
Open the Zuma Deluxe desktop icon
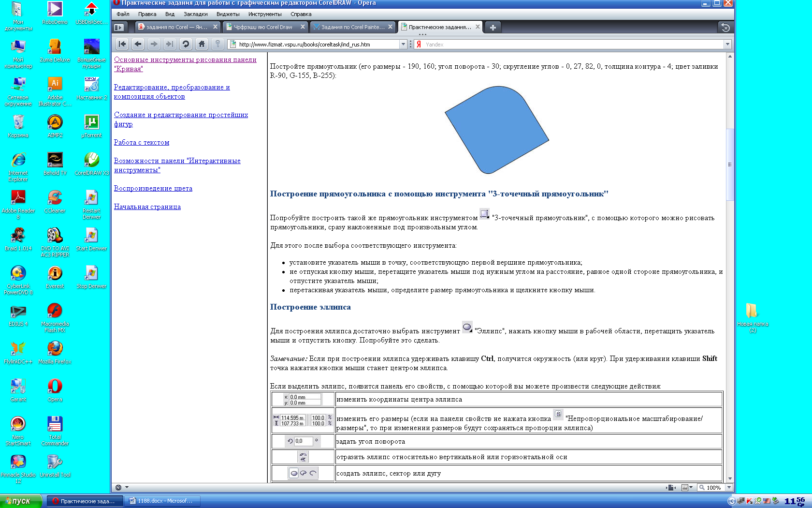pyautogui.click(x=55, y=50)
